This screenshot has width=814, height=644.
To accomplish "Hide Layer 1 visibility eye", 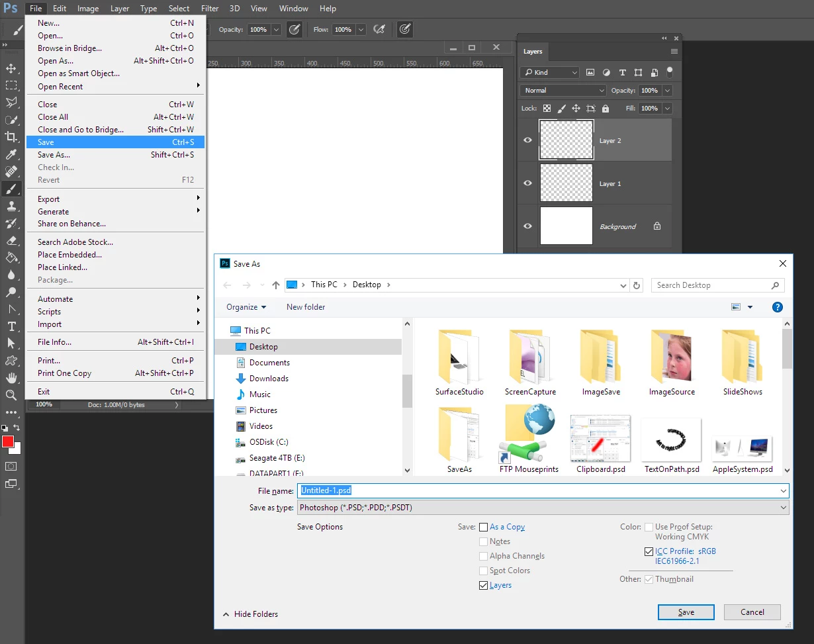I will coord(527,183).
